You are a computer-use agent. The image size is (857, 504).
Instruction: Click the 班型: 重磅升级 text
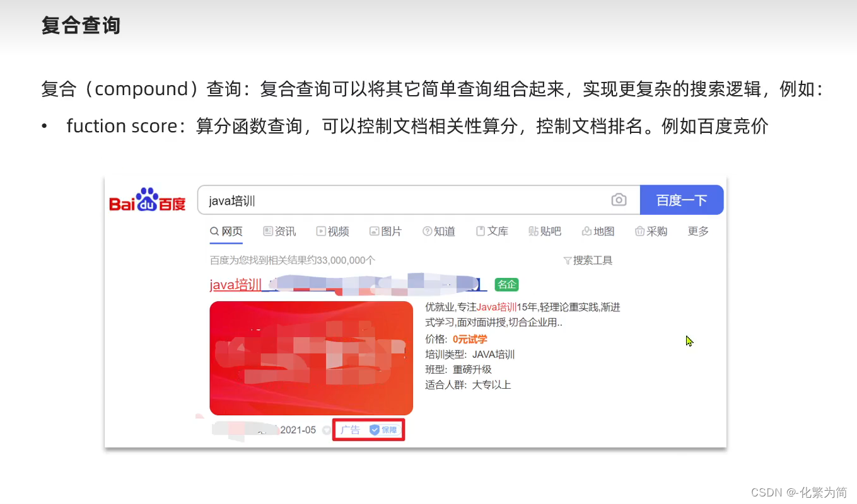tap(458, 370)
